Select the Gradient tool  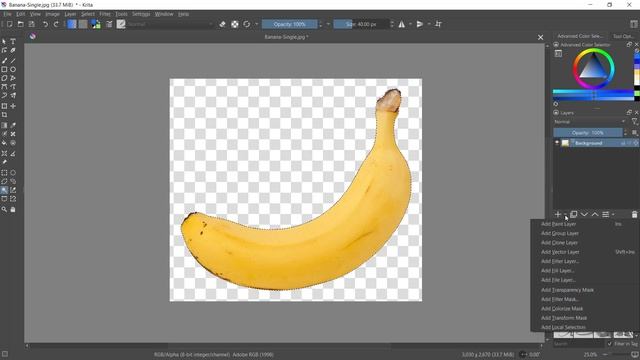click(x=4, y=125)
